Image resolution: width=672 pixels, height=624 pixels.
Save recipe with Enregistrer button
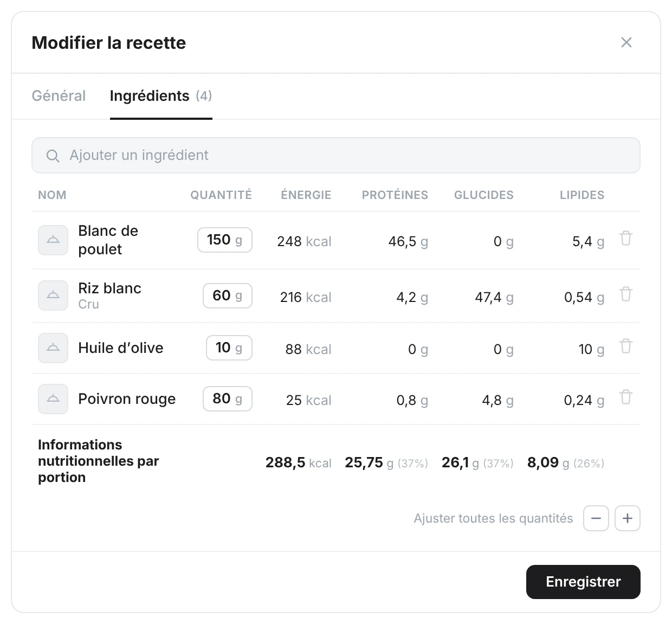pyautogui.click(x=583, y=582)
